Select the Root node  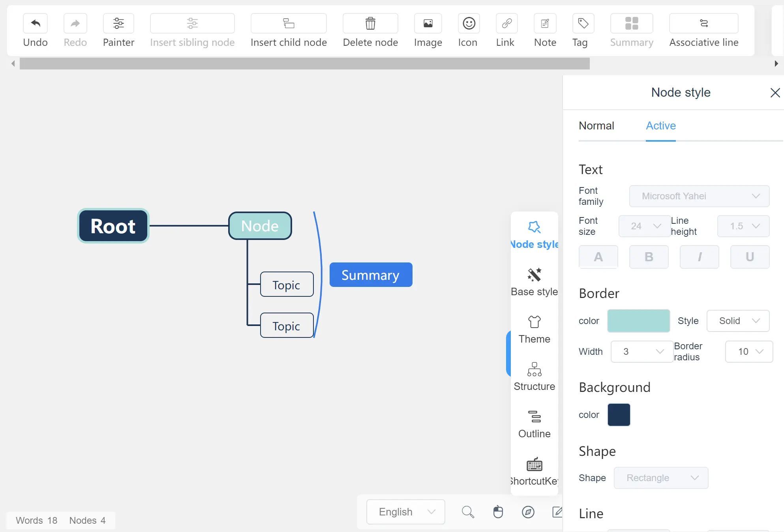click(113, 226)
